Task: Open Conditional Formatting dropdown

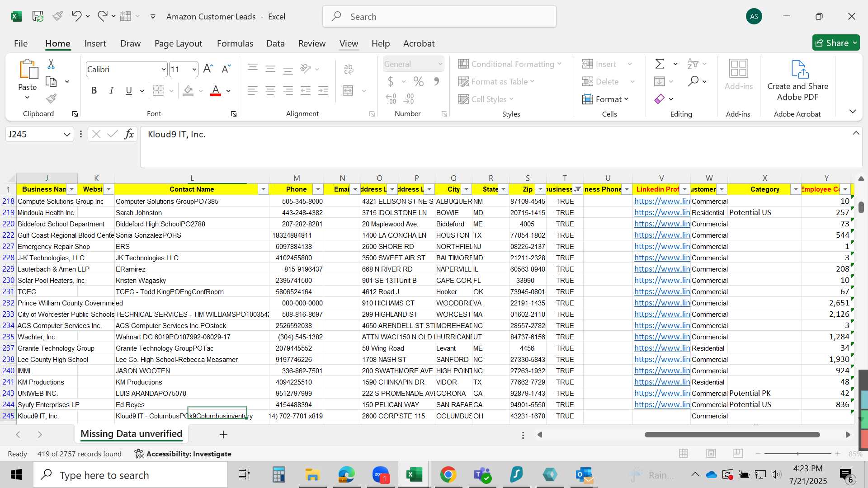Action: [510, 64]
